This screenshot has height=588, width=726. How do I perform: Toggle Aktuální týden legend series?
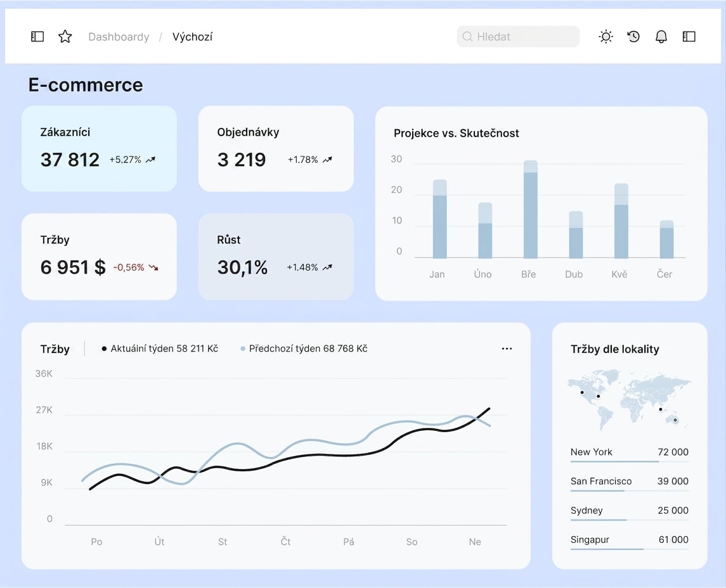click(160, 348)
